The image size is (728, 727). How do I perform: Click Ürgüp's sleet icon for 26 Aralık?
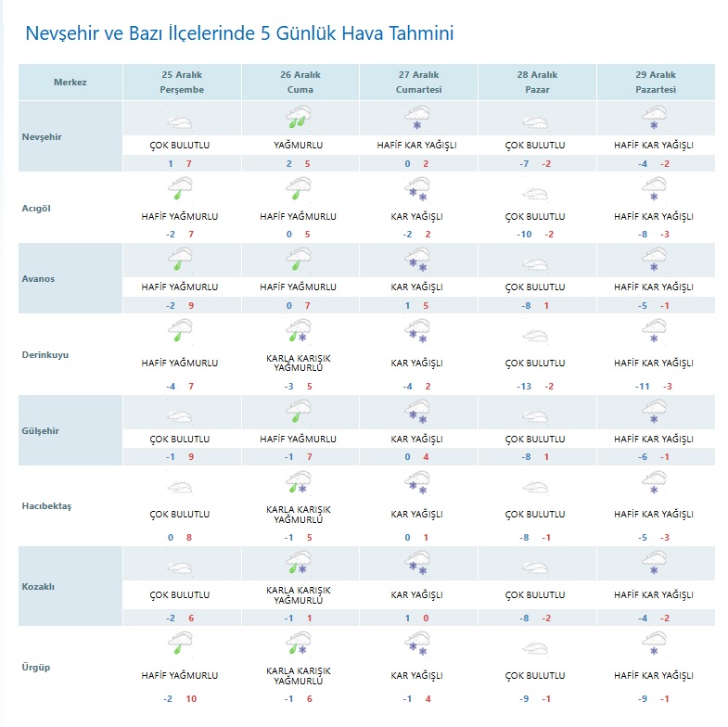[300, 641]
